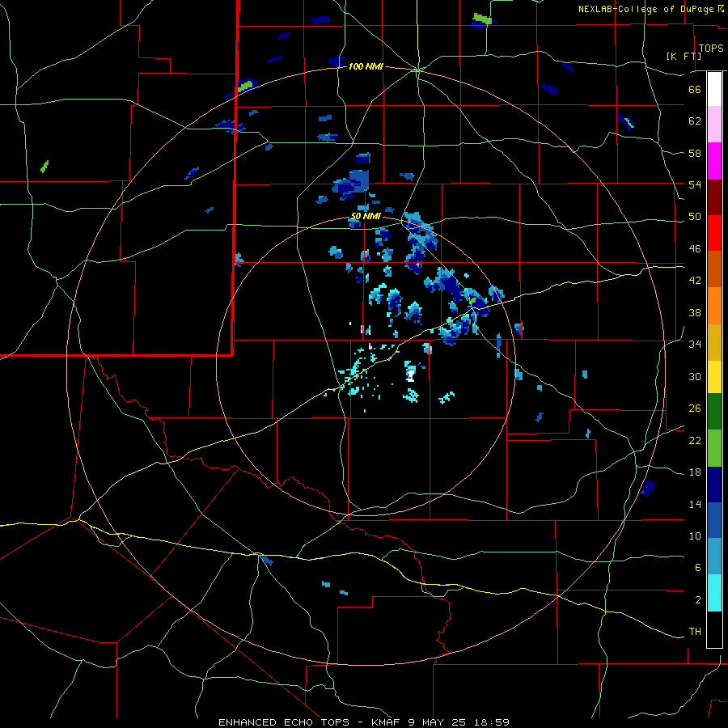Image resolution: width=728 pixels, height=728 pixels.
Task: Click the 62 legend value
Action: [695, 121]
